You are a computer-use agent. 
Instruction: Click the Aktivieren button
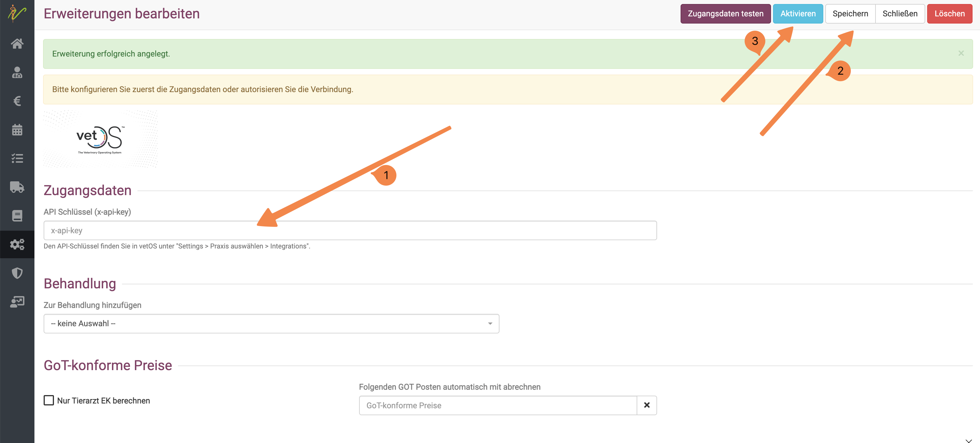[x=798, y=14]
